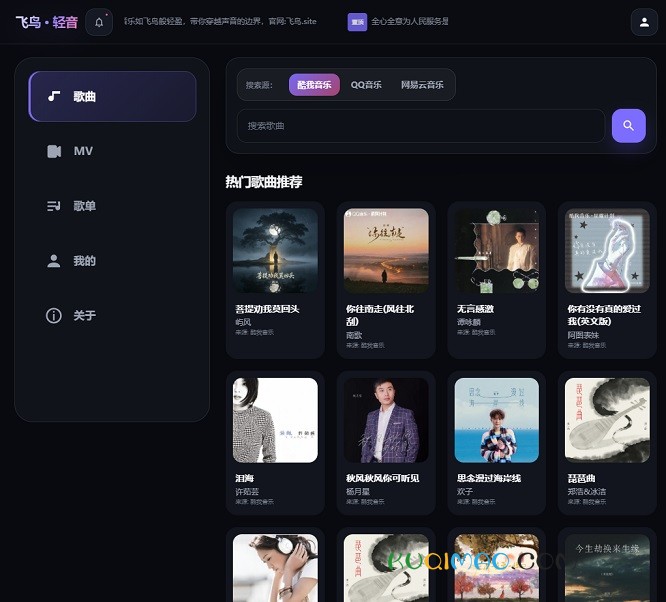Click artist name 谭咏麟

(x=469, y=322)
